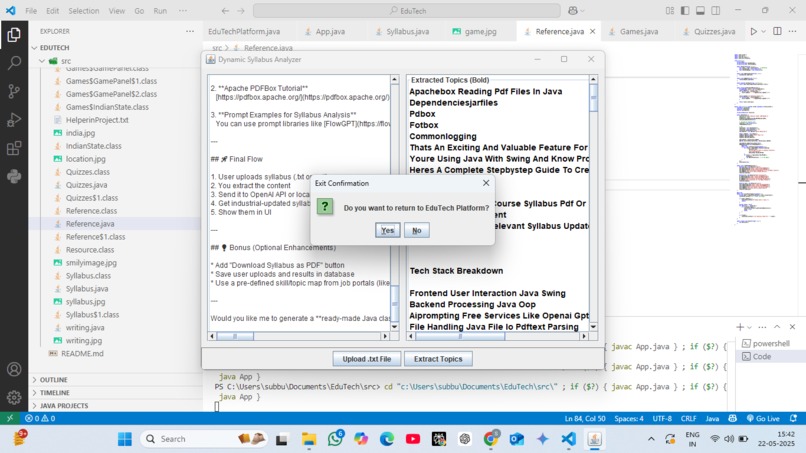The height and width of the screenshot is (453, 806).
Task: Open README.md in the explorer
Action: [x=82, y=354]
